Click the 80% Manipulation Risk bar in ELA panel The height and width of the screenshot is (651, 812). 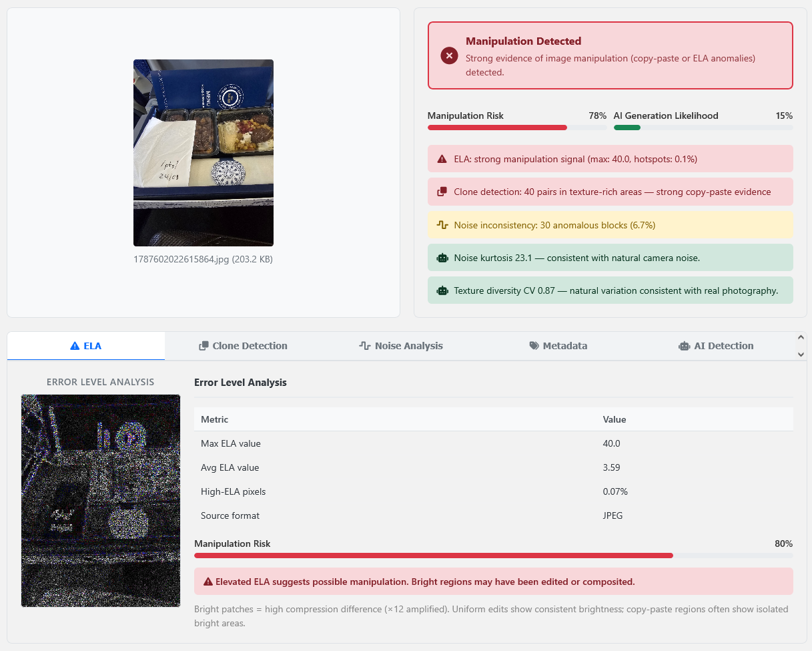tap(493, 556)
